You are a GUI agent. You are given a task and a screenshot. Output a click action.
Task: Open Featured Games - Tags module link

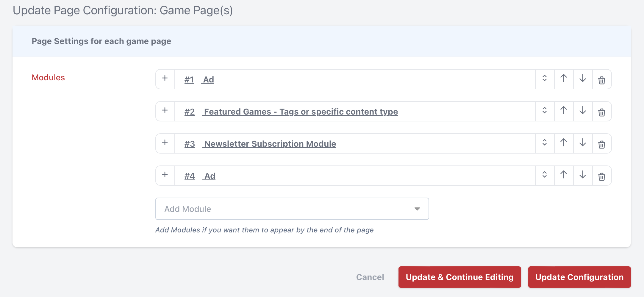(x=291, y=112)
